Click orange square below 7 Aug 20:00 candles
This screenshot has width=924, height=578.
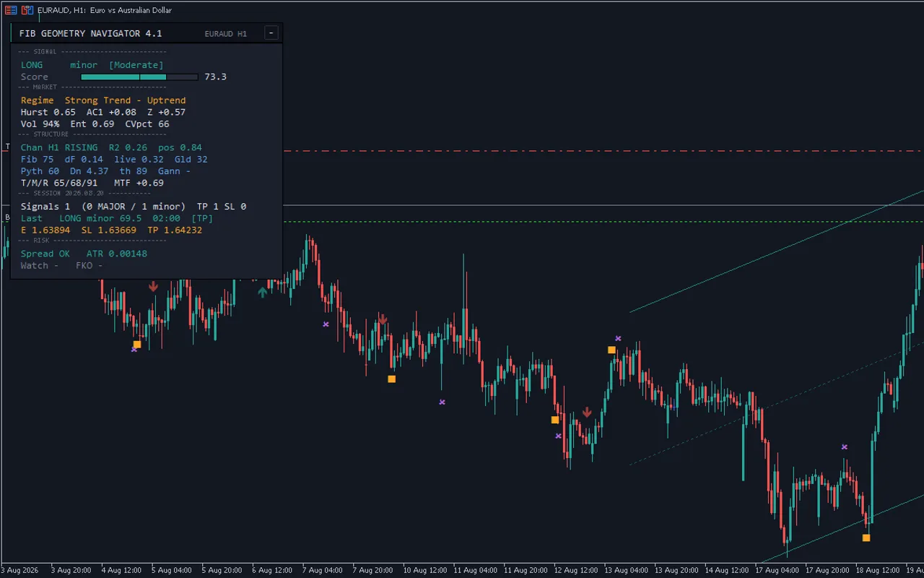click(391, 379)
